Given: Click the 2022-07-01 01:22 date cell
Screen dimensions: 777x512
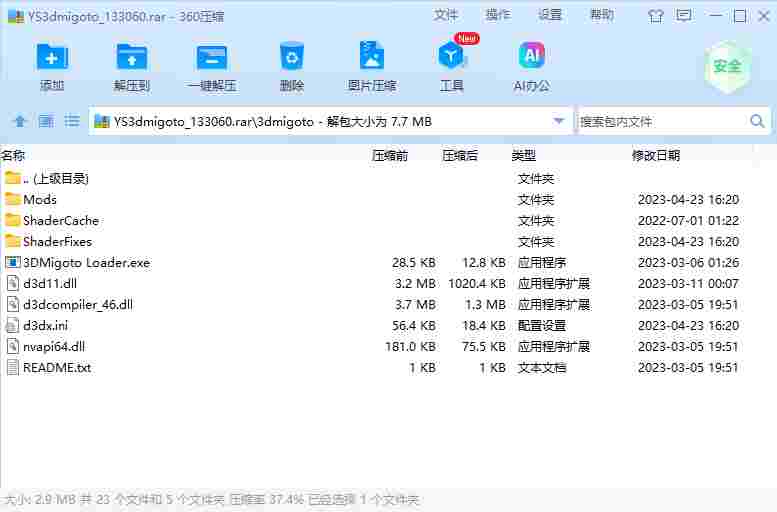Looking at the screenshot, I should coord(688,221).
